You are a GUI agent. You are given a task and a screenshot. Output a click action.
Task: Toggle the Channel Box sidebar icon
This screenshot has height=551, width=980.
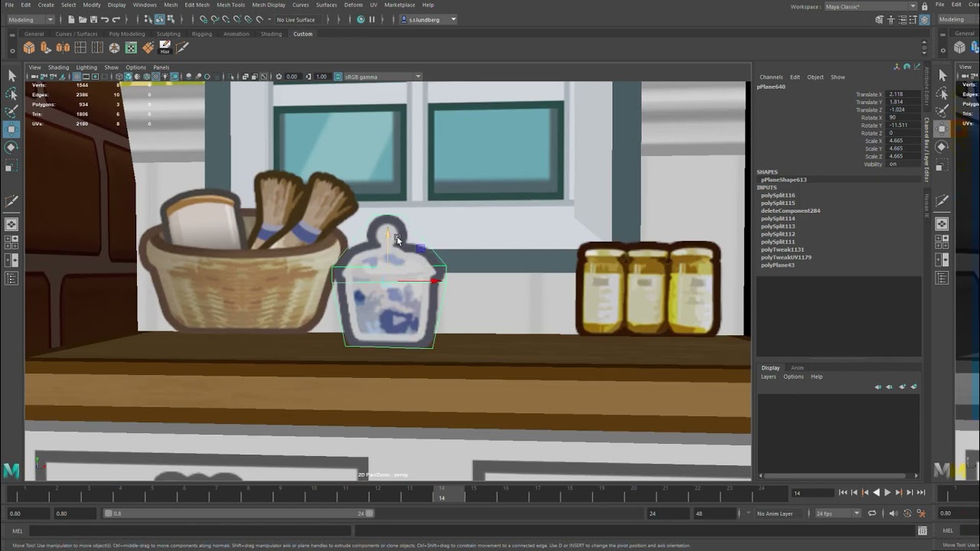point(924,19)
